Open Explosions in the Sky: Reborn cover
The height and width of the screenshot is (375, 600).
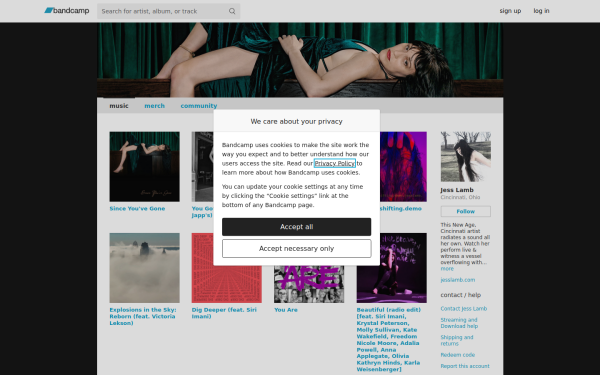click(x=144, y=268)
